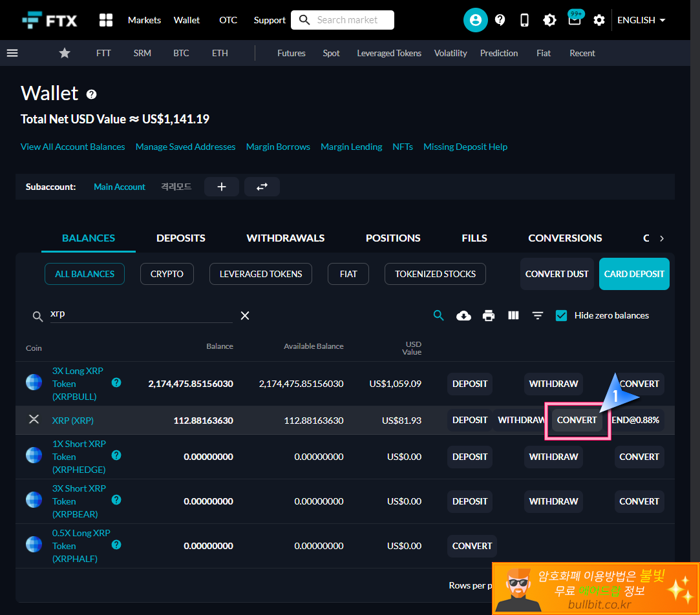Click CONVERT DUST button

(557, 274)
